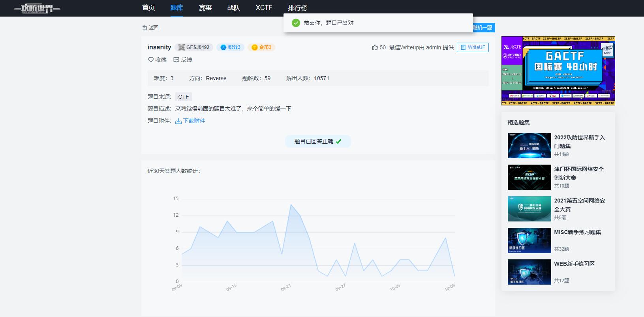Click the download icon beside 下载附件
Viewport: 644px width, 317px height.
178,121
